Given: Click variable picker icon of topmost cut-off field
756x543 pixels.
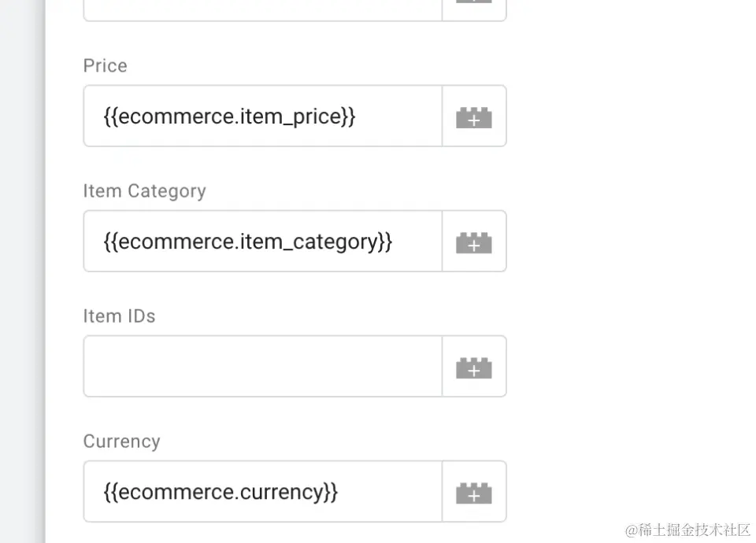Looking at the screenshot, I should 474,6.
